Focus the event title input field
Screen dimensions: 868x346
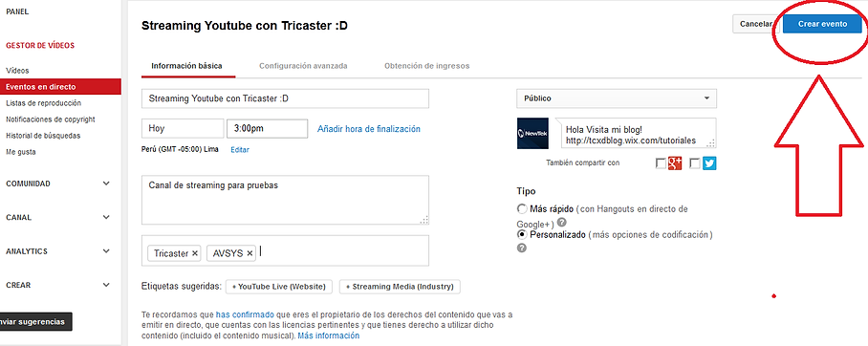tap(285, 98)
